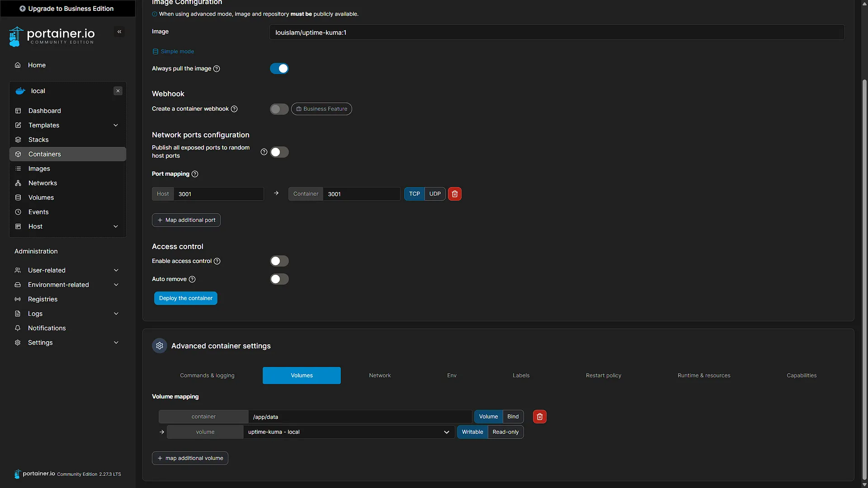The image size is (868, 488).
Task: Open help icon beside Publish all exposed ports
Action: (264, 152)
